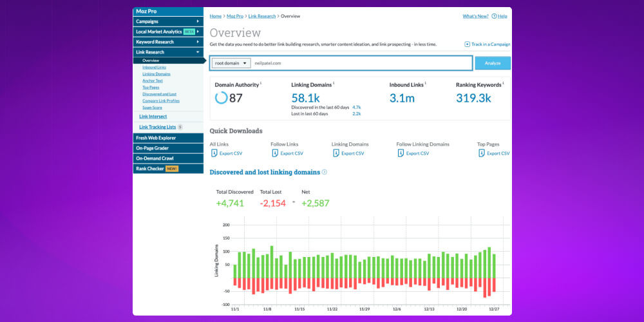644x322 pixels.
Task: Open On-Page Grader in sidebar
Action: point(168,148)
